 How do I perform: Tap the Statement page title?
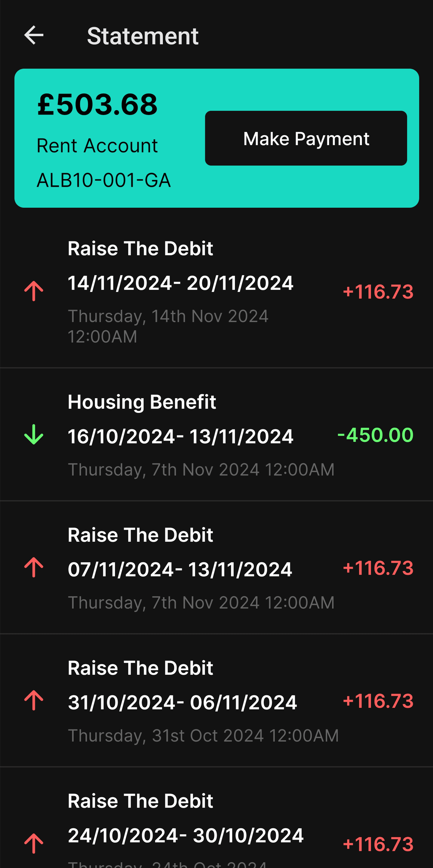point(143,36)
